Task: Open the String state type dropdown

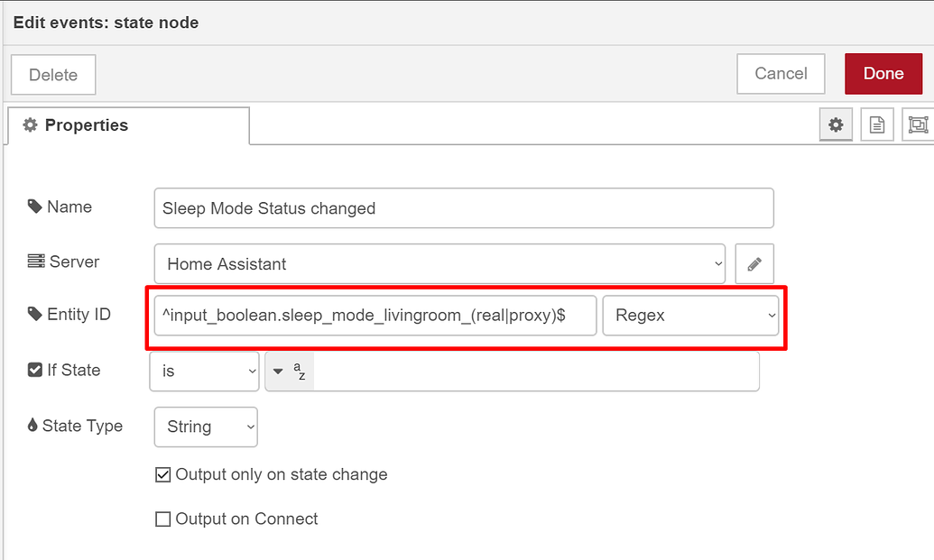Action: coord(205,426)
